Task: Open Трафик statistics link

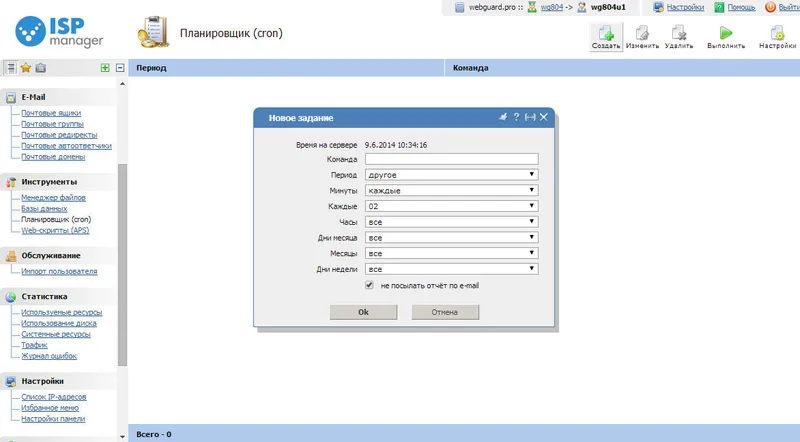Action: pyautogui.click(x=34, y=345)
